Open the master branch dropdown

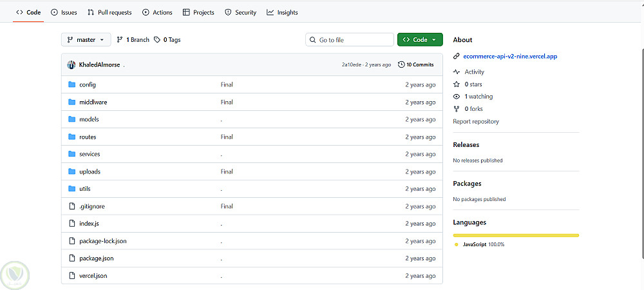pos(86,40)
